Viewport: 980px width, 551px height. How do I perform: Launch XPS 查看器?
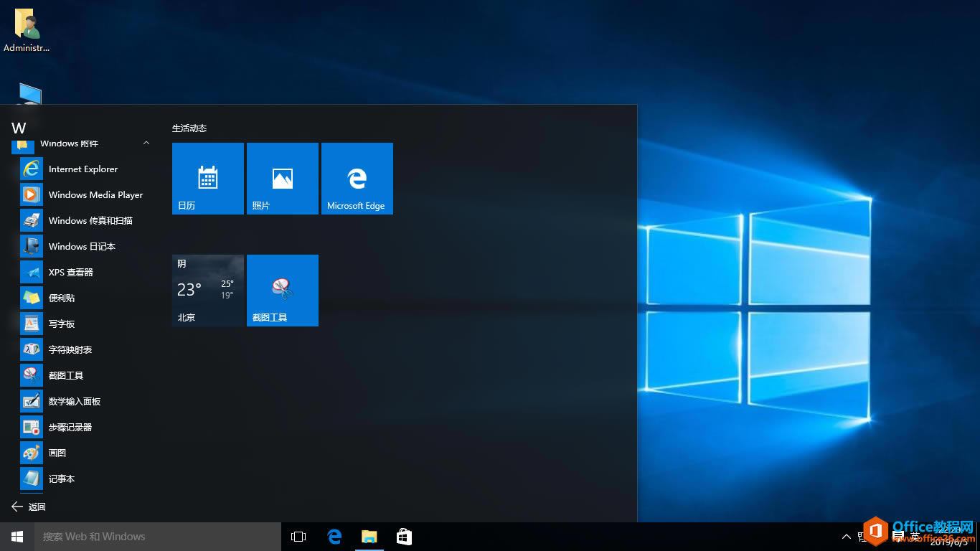coord(83,273)
